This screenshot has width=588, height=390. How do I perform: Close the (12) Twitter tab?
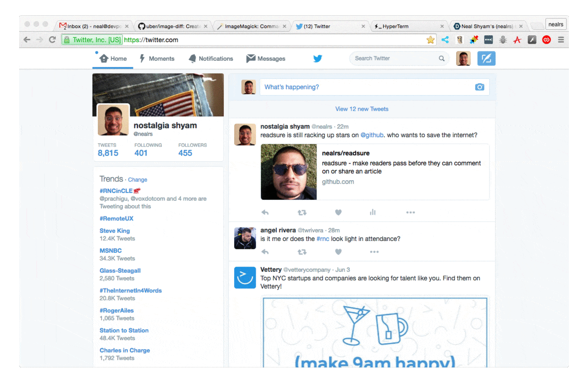(364, 26)
